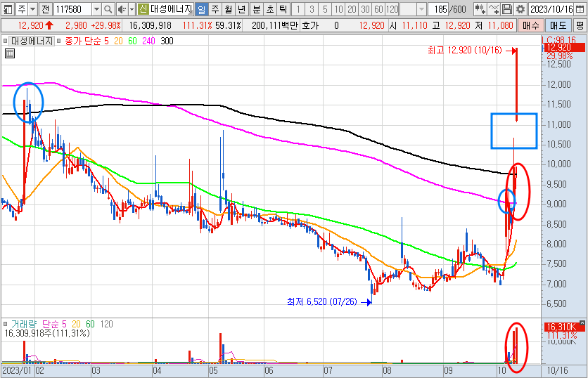This screenshot has height=378, width=588.
Task: Expand stock code history dropdown
Action: tap(97, 9)
